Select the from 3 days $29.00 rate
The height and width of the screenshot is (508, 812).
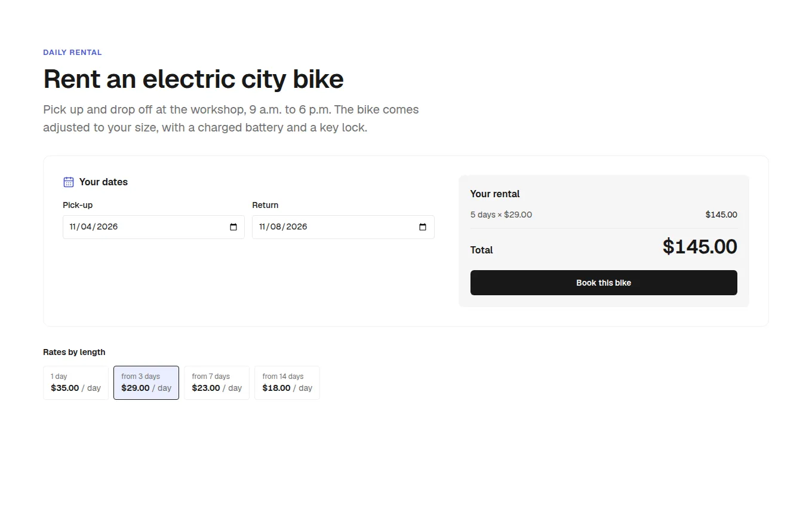point(146,382)
